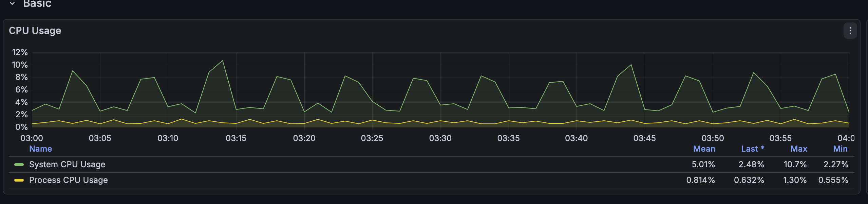Click the 03:15 time axis label

tap(236, 138)
